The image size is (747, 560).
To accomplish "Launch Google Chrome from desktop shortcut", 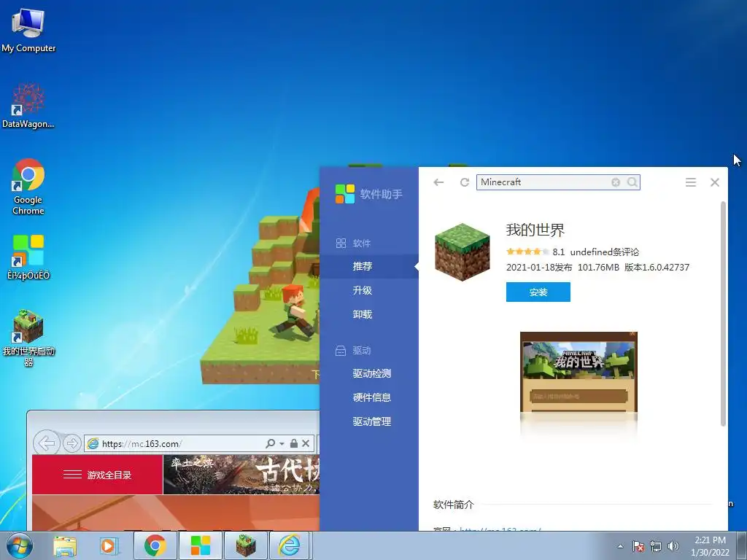I will pos(28,187).
